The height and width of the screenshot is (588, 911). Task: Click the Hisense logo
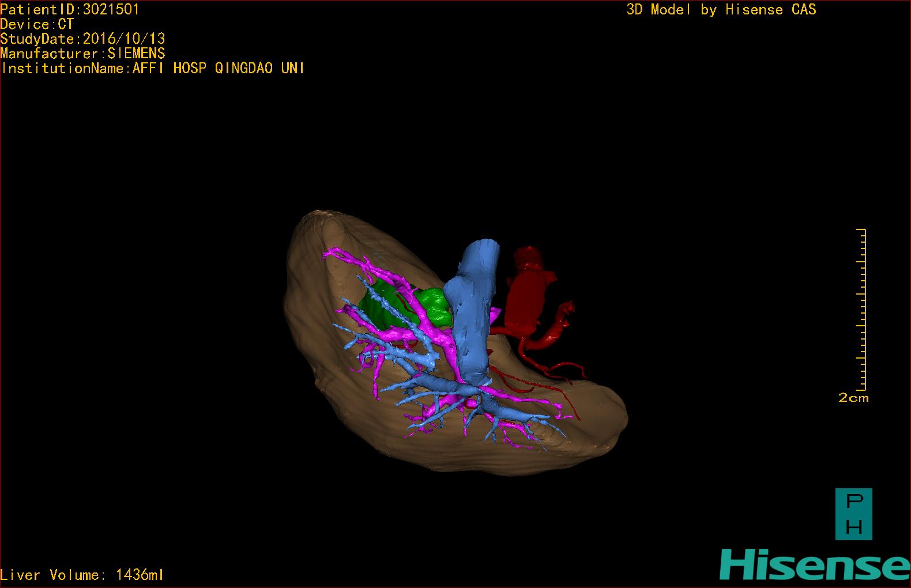click(x=815, y=564)
